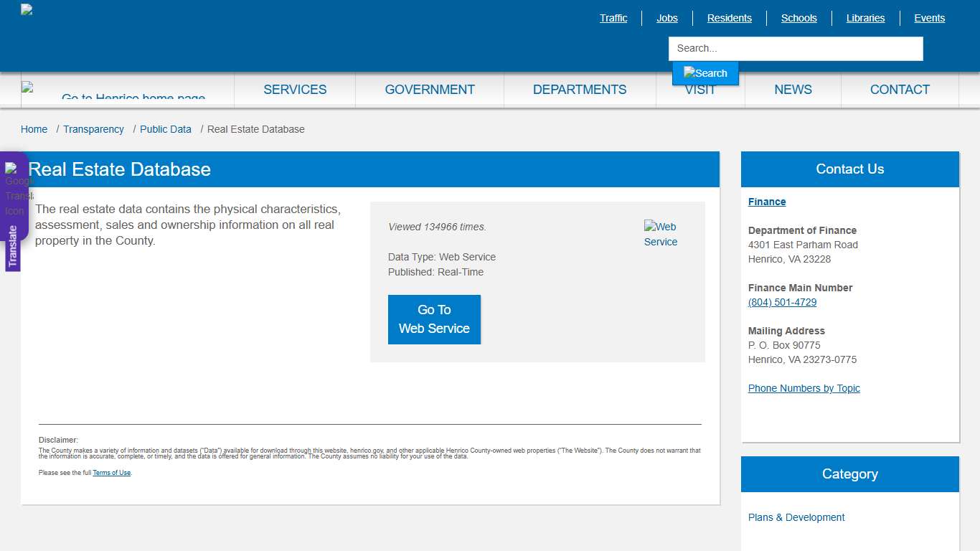Select the NEWS navigation item
Image resolution: width=980 pixels, height=551 pixels.
pyautogui.click(x=793, y=89)
